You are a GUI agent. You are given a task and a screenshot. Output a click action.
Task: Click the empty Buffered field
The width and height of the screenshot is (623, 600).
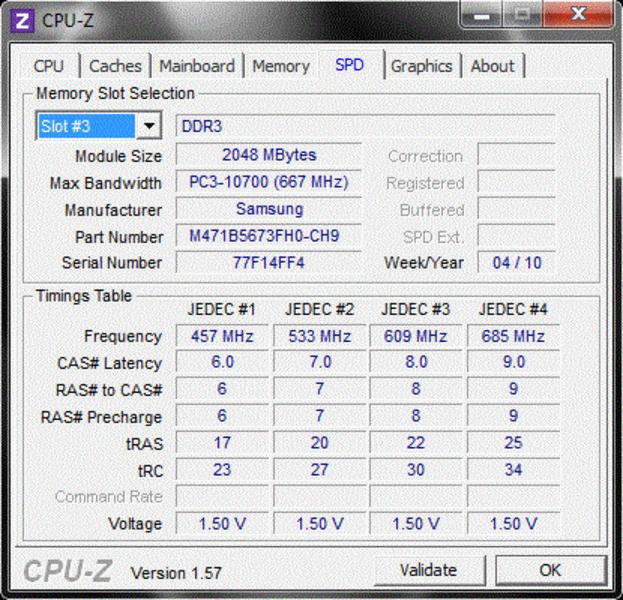(x=517, y=209)
